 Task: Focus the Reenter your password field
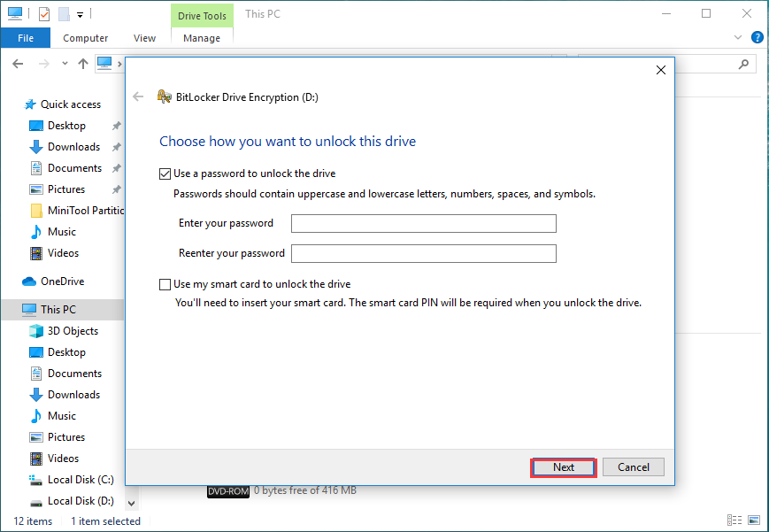click(x=424, y=254)
